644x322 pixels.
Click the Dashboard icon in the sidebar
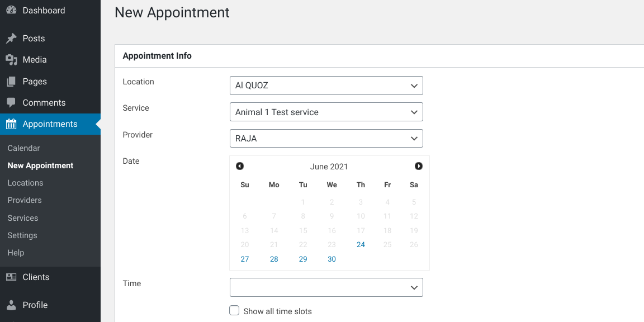pos(11,10)
